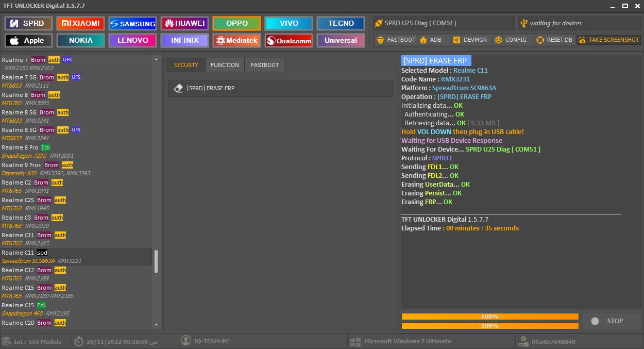Click the IQ-TEAM-PC user icon
This screenshot has width=644, height=349.
pyautogui.click(x=187, y=341)
